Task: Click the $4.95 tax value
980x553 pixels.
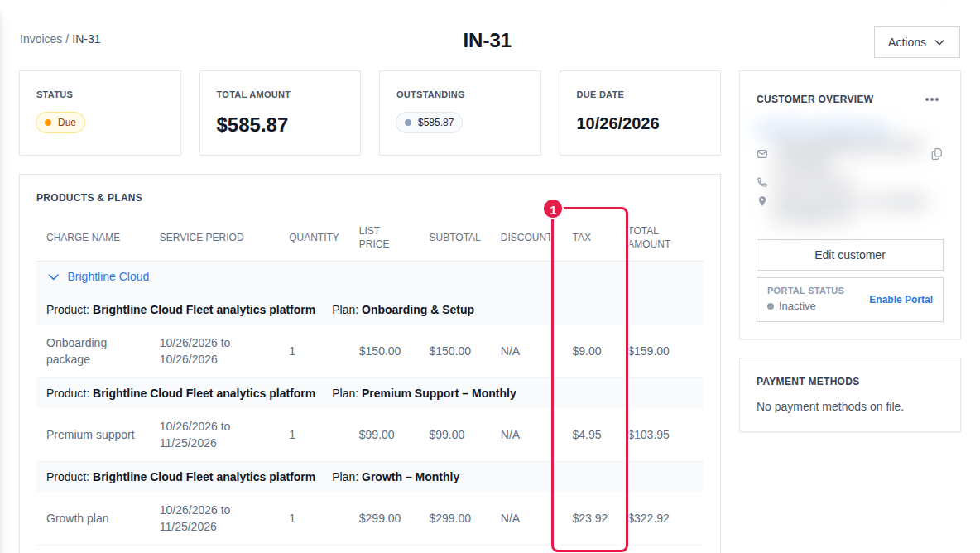Action: pyautogui.click(x=586, y=435)
